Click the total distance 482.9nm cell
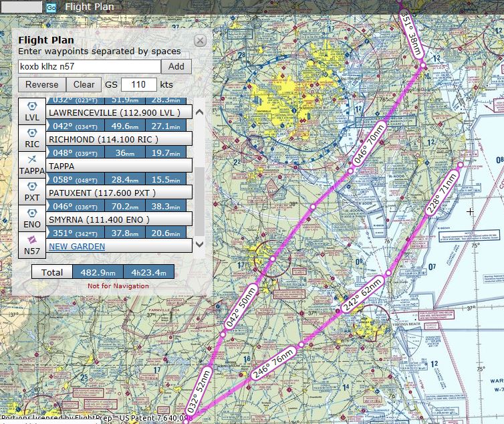504x424 pixels. 98,272
